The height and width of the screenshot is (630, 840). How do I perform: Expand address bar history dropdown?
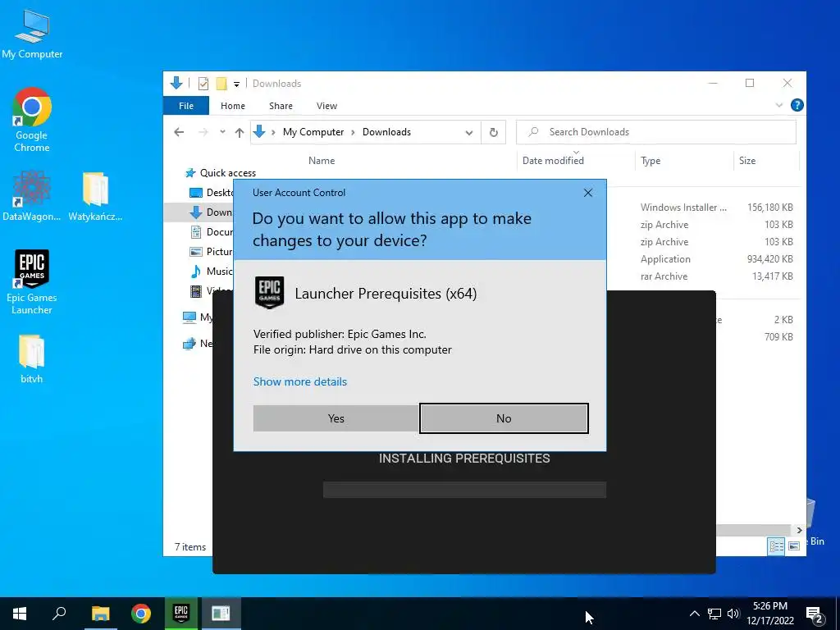pos(468,132)
